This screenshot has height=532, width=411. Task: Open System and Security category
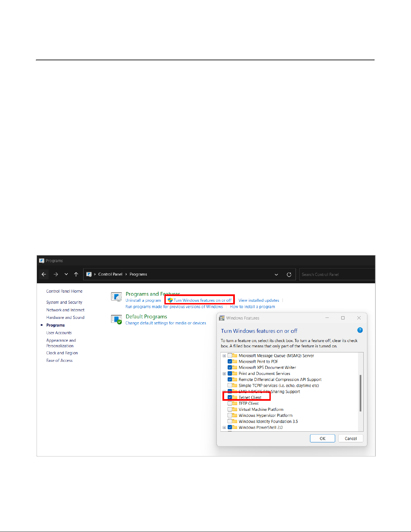pyautogui.click(x=64, y=302)
